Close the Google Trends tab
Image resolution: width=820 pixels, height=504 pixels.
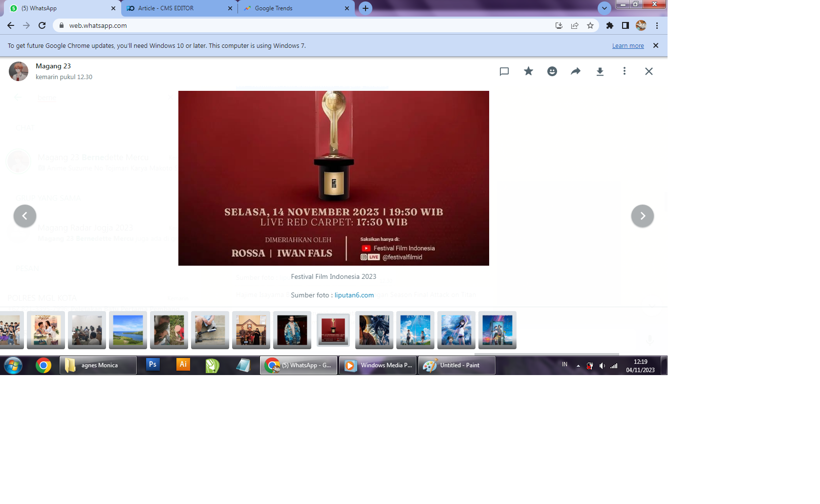tap(347, 8)
